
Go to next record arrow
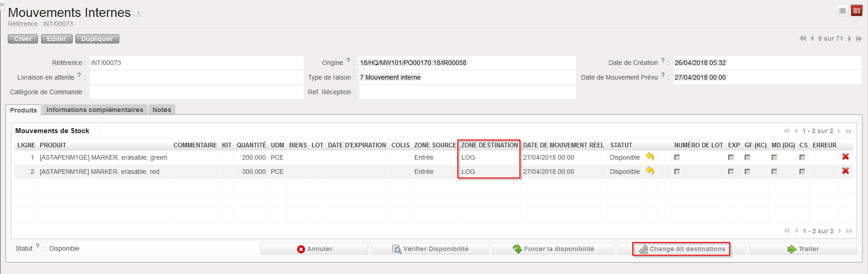click(849, 38)
